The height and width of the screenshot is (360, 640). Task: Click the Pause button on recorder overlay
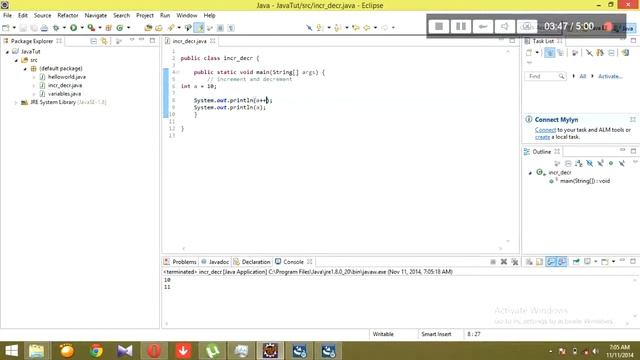pos(461,27)
